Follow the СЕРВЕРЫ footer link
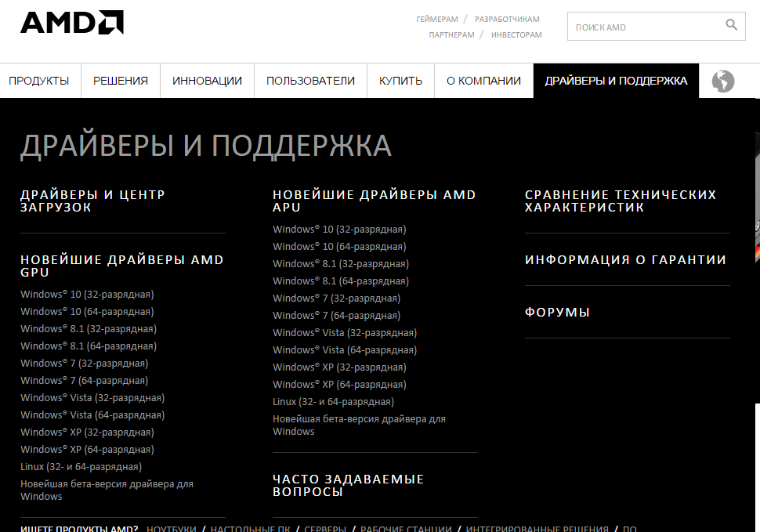760x532 pixels. coord(325,528)
